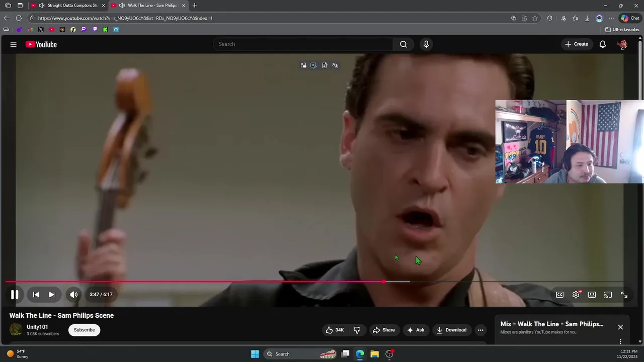Viewport: 644px width, 362px height.
Task: View site information lock icon
Action: 32,18
